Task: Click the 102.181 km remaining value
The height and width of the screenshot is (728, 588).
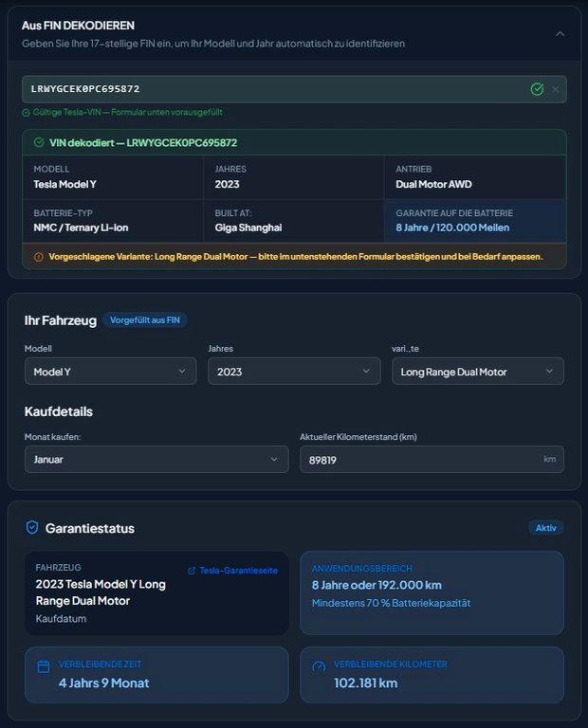Action: coord(365,682)
